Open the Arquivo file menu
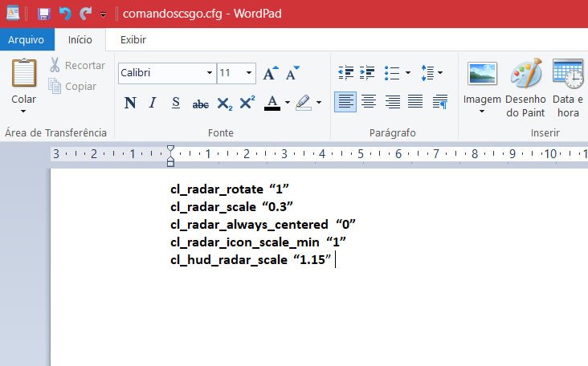588x366 pixels. click(x=27, y=39)
